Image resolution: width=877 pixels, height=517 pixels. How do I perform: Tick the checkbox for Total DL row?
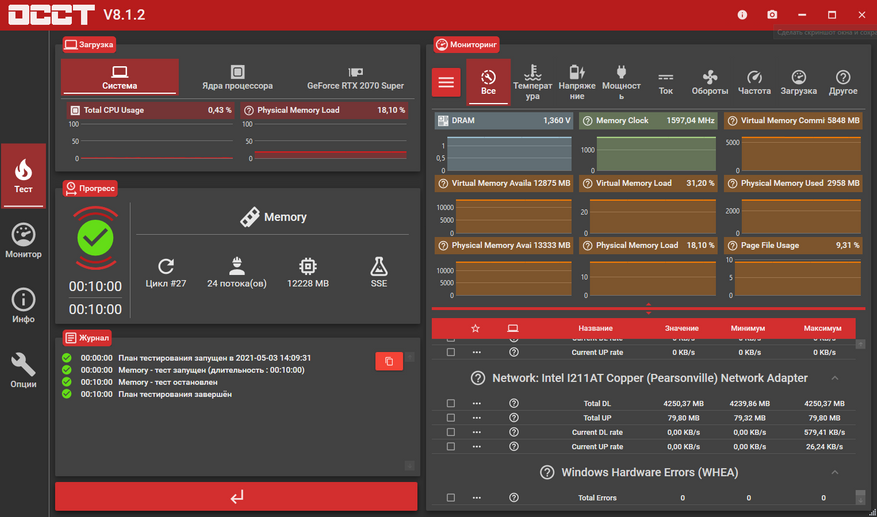tap(451, 404)
